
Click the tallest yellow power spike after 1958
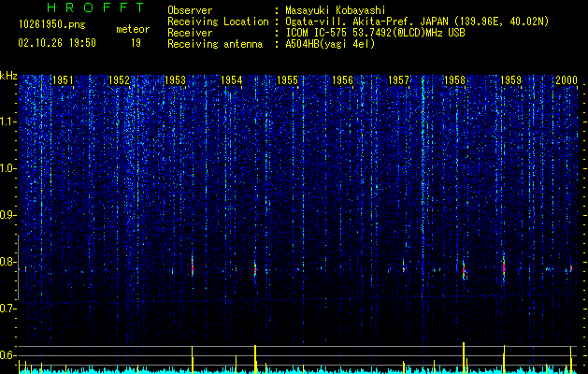coord(464,357)
